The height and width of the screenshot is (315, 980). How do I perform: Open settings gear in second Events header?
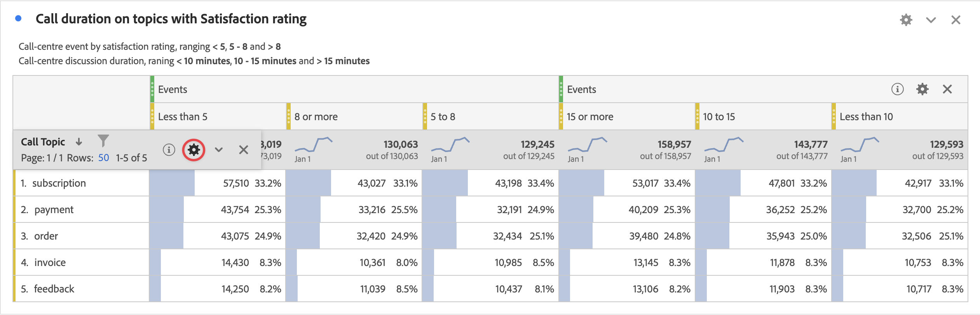(x=922, y=89)
